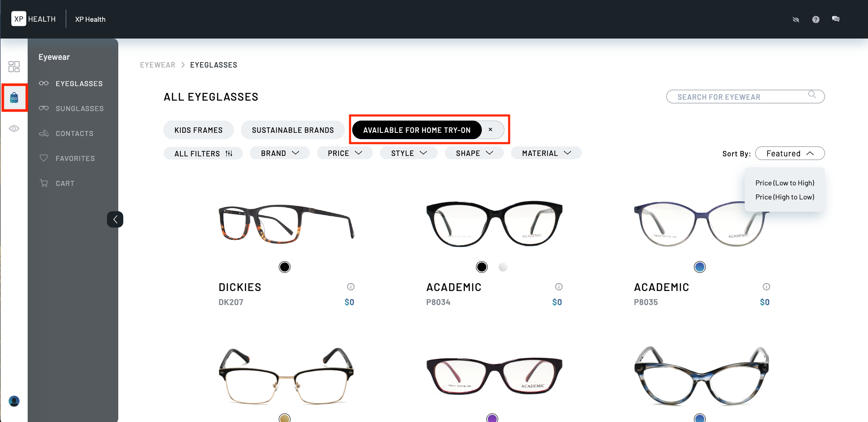Viewport: 868px width, 422px height.
Task: Toggle the Sustainable Brands filter chip
Action: [x=292, y=130]
